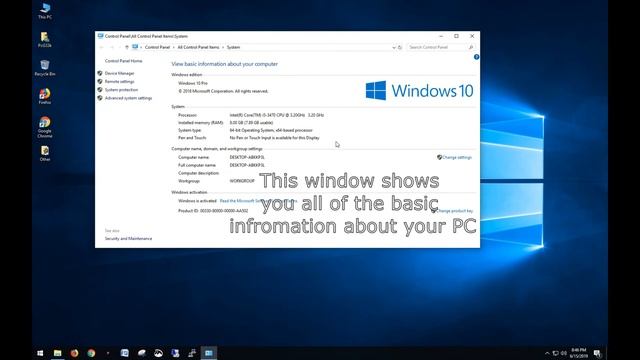Image resolution: width=640 pixels, height=360 pixels.
Task: Open Control Panel Home link
Action: pos(124,61)
